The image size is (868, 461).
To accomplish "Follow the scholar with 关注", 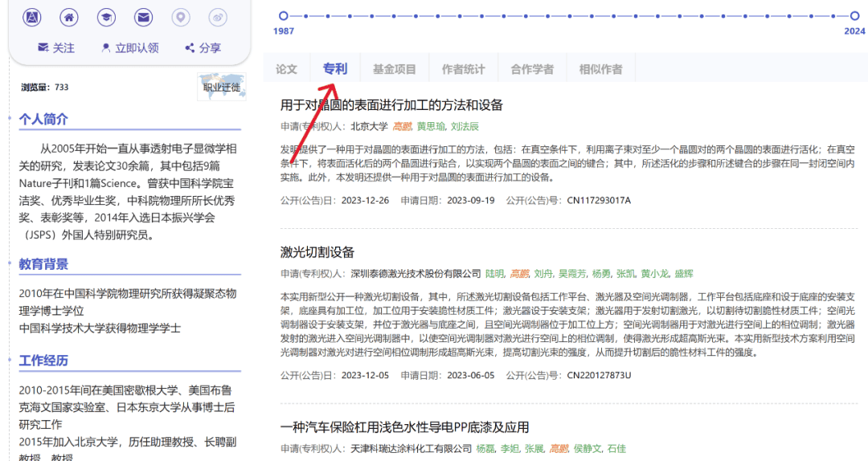I will pos(56,48).
